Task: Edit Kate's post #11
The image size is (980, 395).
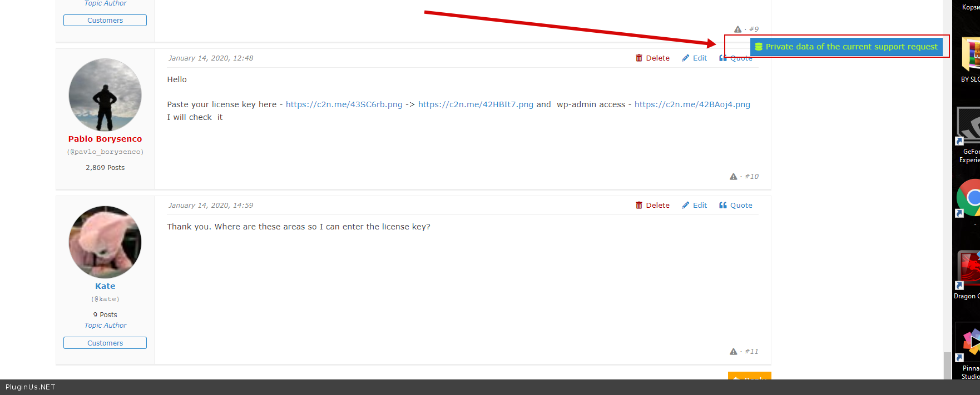Action: (694, 205)
